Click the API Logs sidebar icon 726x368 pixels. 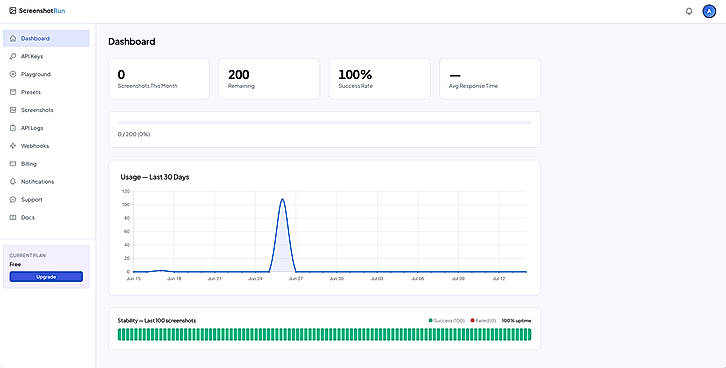pos(13,128)
